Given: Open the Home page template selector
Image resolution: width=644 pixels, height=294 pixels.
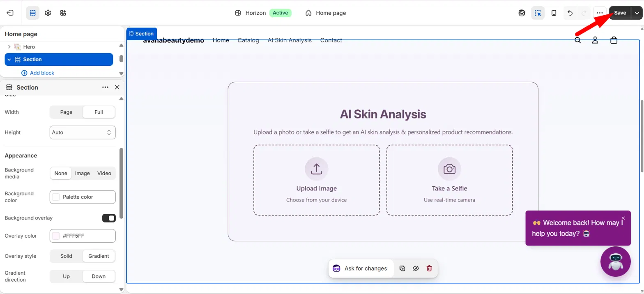Looking at the screenshot, I should 326,13.
